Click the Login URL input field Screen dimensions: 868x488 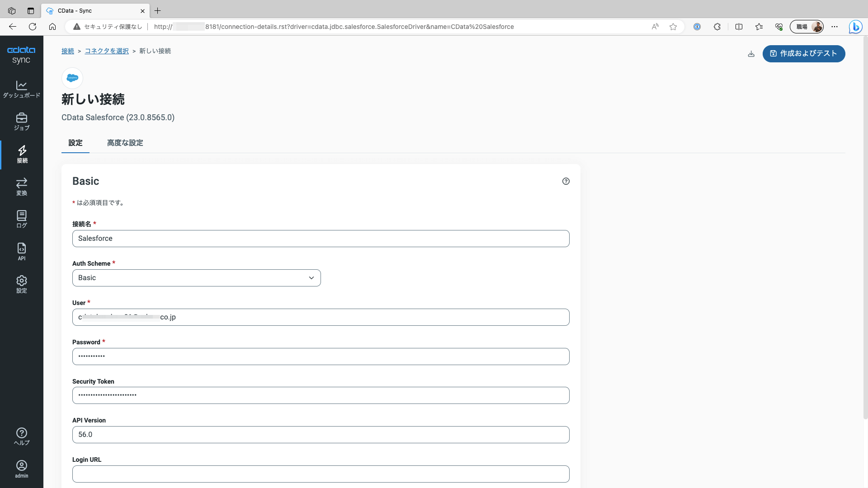[321, 474]
